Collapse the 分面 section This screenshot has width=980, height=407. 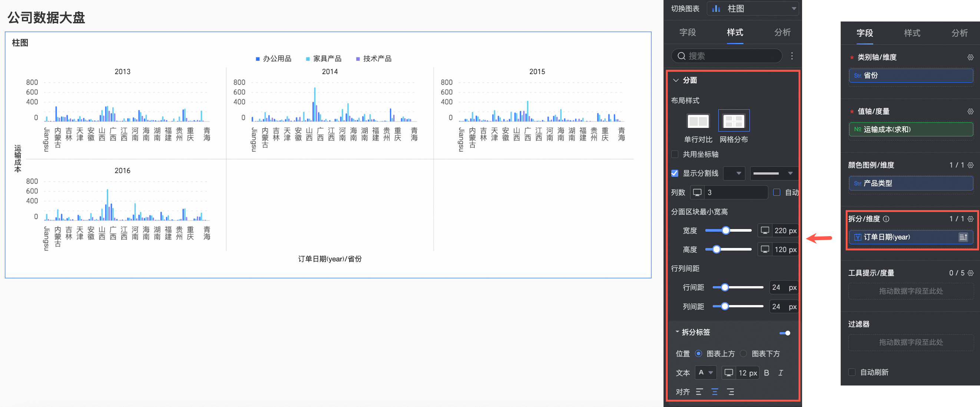676,80
